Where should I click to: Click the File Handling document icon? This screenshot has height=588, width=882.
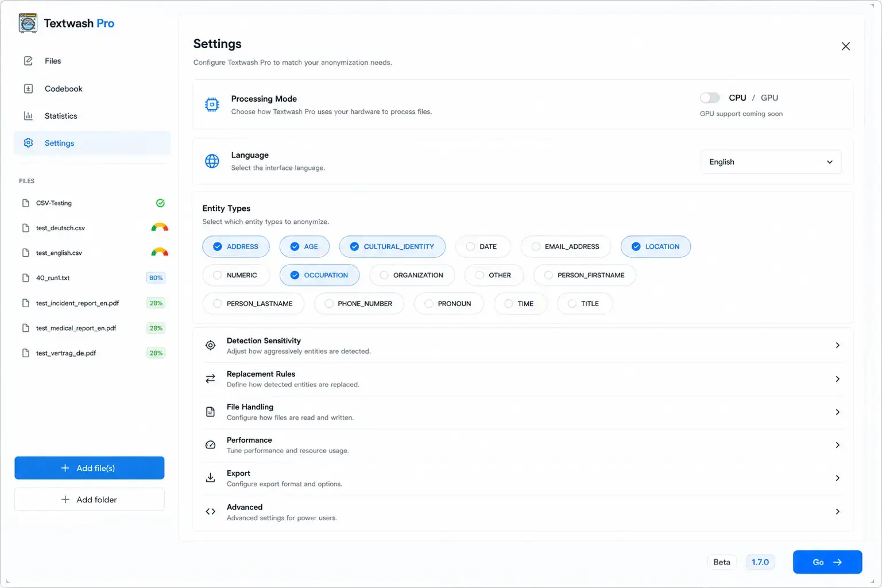coord(211,412)
